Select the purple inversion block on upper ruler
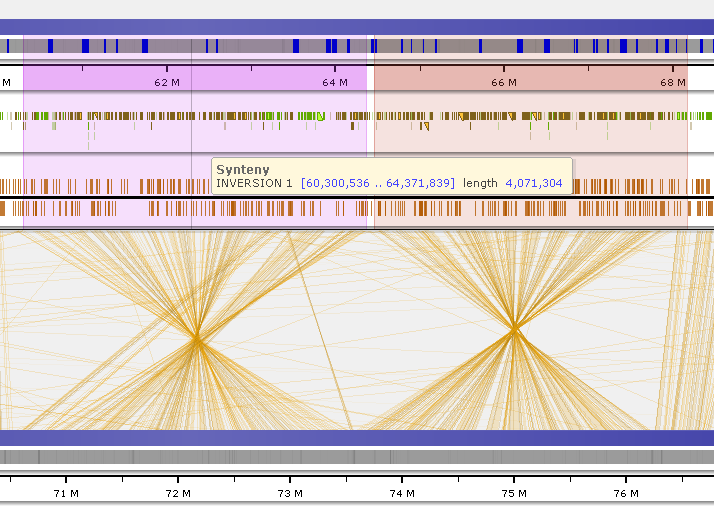714x517 pixels. 195,78
